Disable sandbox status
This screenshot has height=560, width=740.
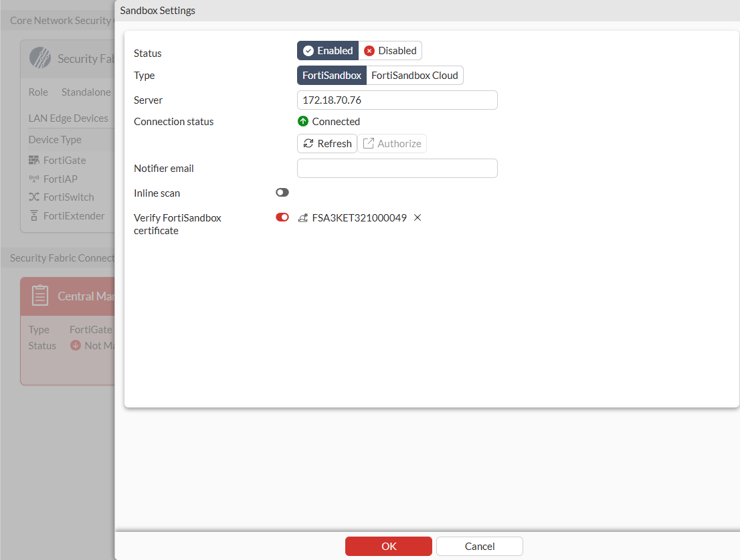(x=391, y=50)
